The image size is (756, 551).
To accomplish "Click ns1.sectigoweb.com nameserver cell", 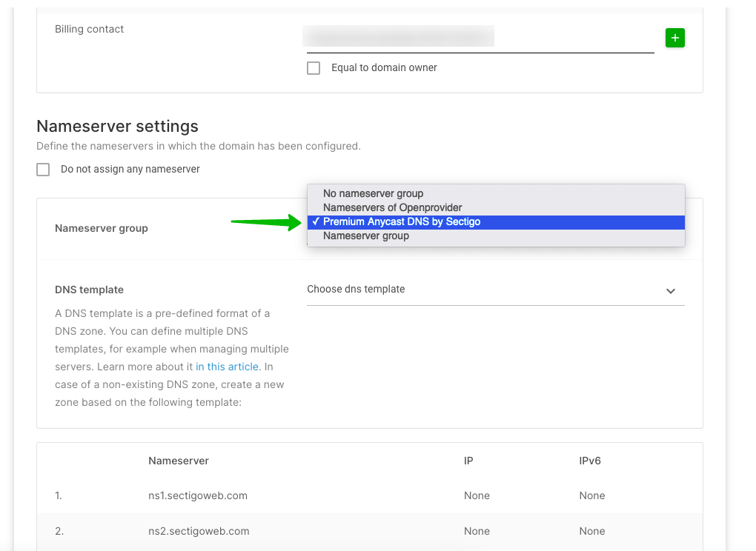I will 198,495.
